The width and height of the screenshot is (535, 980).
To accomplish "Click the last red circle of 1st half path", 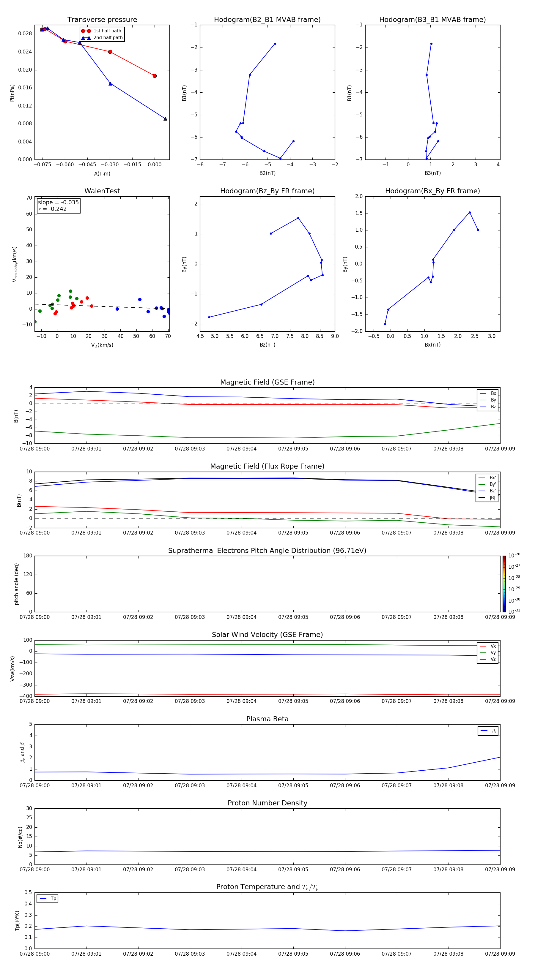I will [155, 76].
